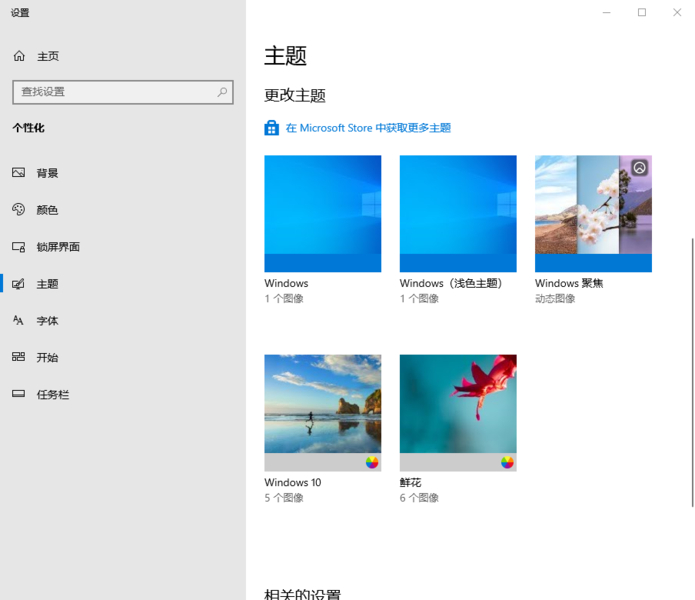This screenshot has height=600, width=695.
Task: Click the home icon beside 主页
Action: [x=19, y=56]
